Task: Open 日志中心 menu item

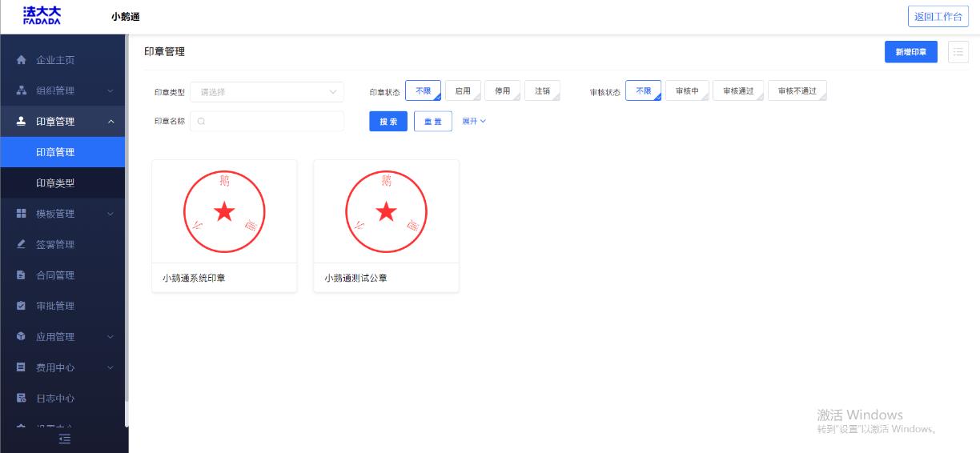Action: [62, 398]
